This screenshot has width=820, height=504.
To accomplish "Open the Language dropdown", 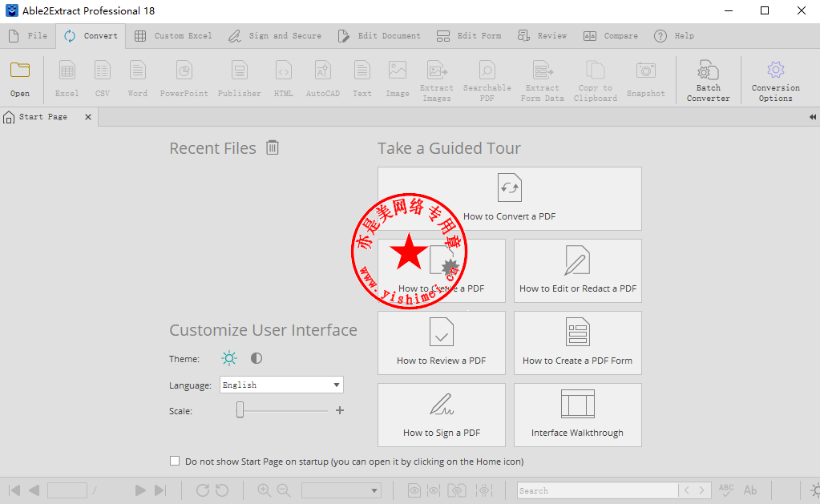I will coord(281,385).
